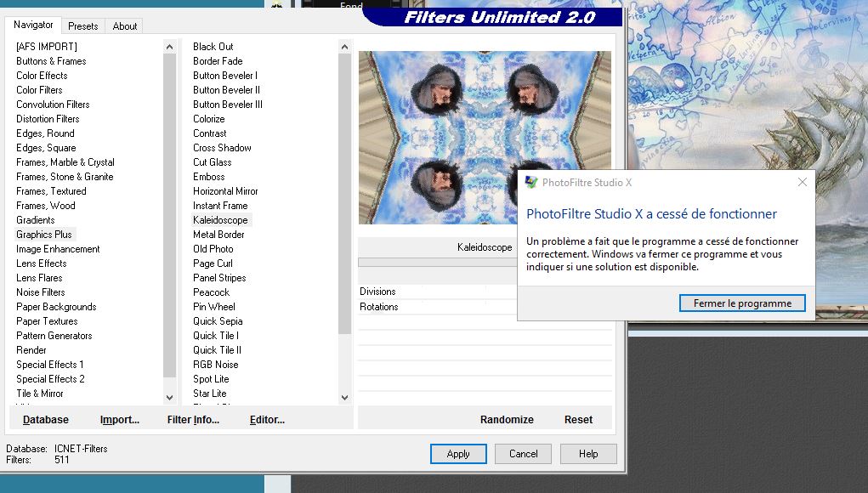Image resolution: width=868 pixels, height=493 pixels.
Task: Switch to the Navigator tab
Action: click(33, 25)
